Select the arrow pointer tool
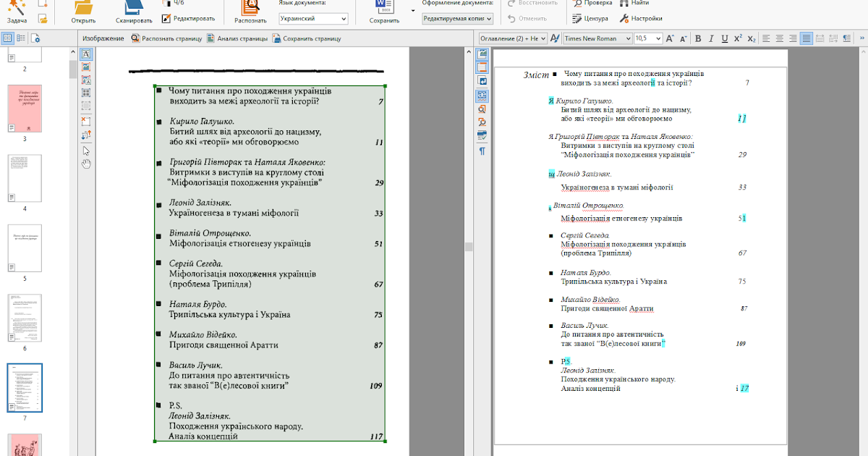The width and height of the screenshot is (868, 456). coord(86,151)
